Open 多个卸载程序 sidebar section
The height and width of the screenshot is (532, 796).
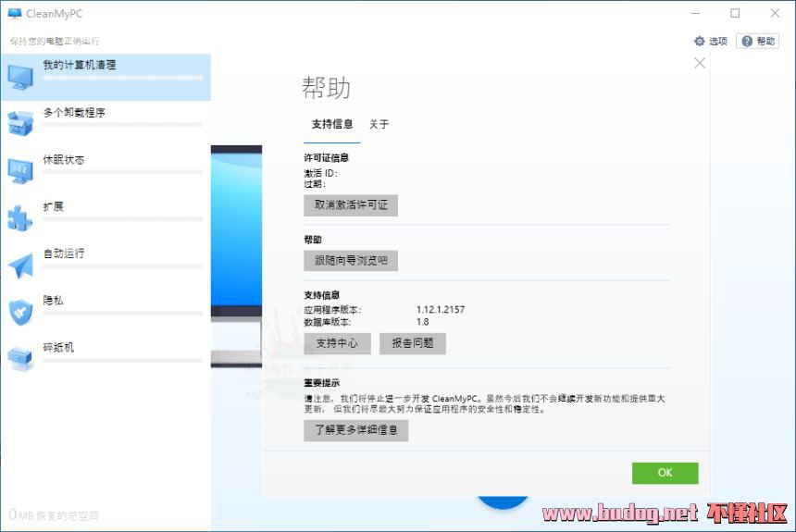(x=106, y=124)
